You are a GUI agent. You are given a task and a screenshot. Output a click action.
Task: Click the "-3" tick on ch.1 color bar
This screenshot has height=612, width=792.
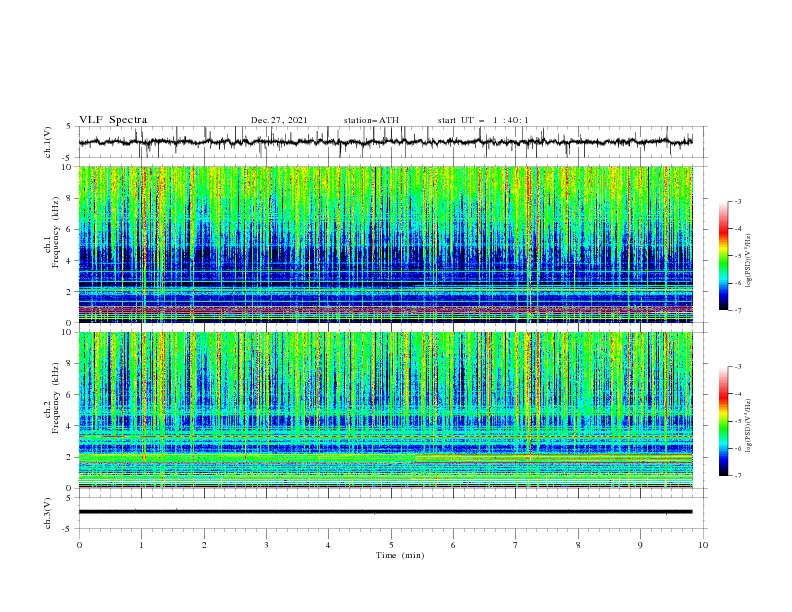[x=738, y=201]
